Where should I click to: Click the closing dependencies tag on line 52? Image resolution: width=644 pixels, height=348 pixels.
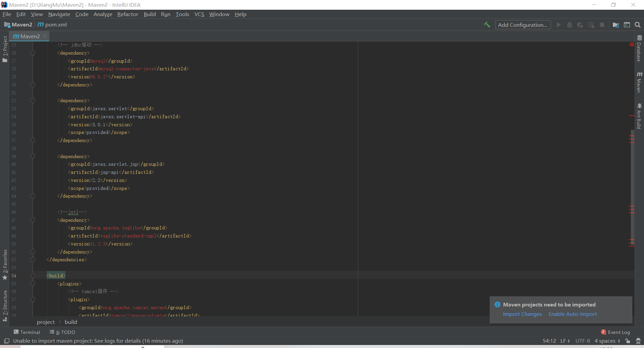point(67,260)
